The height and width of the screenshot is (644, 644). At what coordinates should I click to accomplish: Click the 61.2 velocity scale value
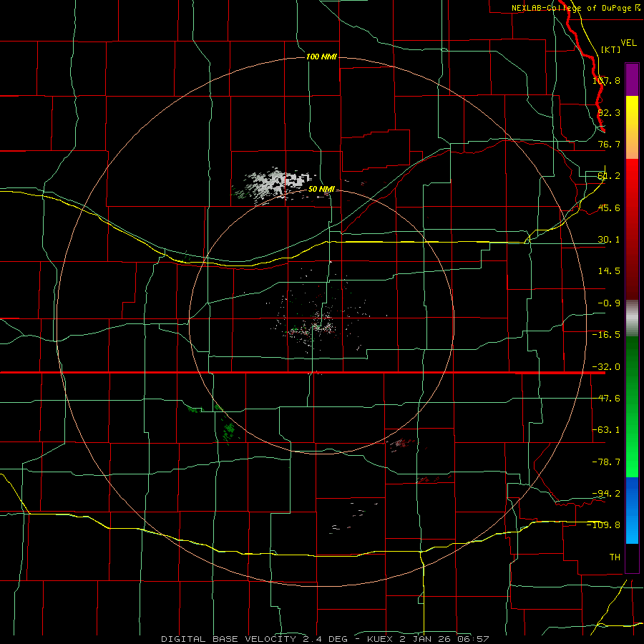(x=609, y=176)
